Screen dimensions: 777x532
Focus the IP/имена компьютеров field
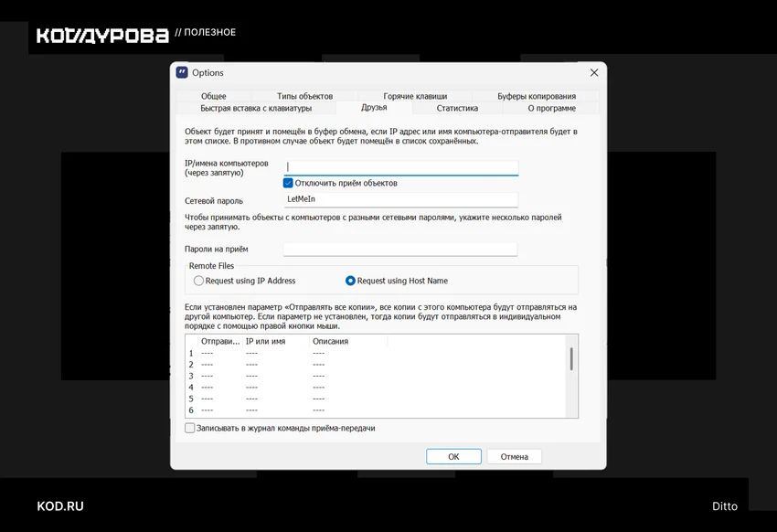point(401,167)
